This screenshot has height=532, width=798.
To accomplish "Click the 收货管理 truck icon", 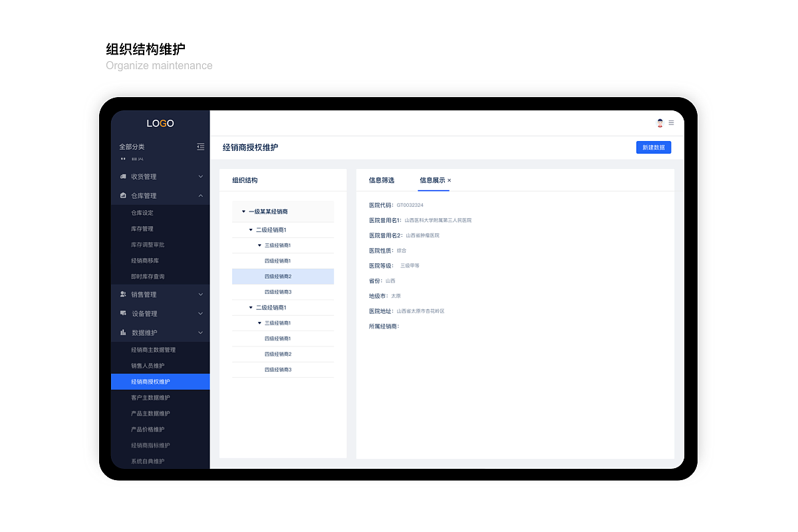I will coord(123,177).
